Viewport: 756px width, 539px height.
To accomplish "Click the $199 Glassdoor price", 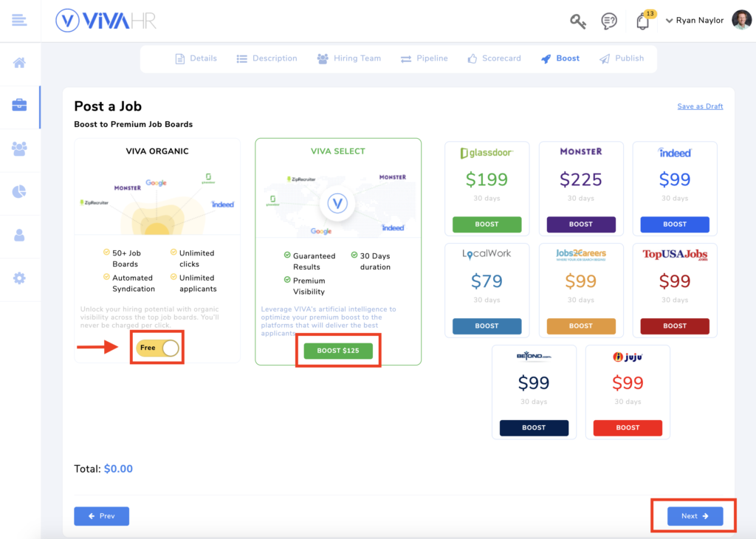I will (487, 179).
